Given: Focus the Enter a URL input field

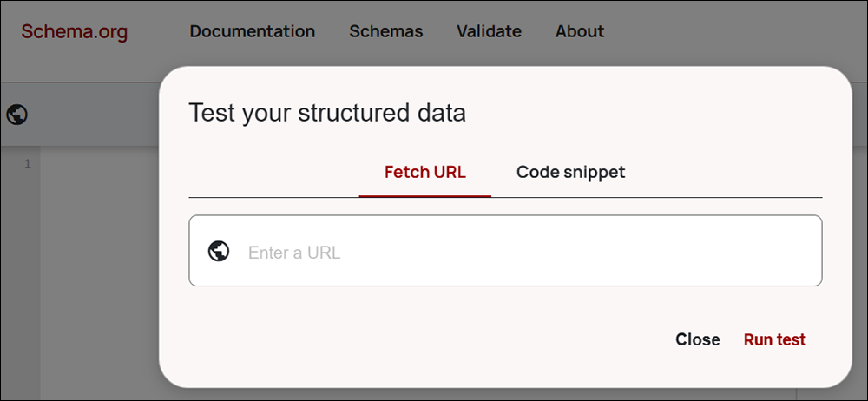Looking at the screenshot, I should pos(505,251).
